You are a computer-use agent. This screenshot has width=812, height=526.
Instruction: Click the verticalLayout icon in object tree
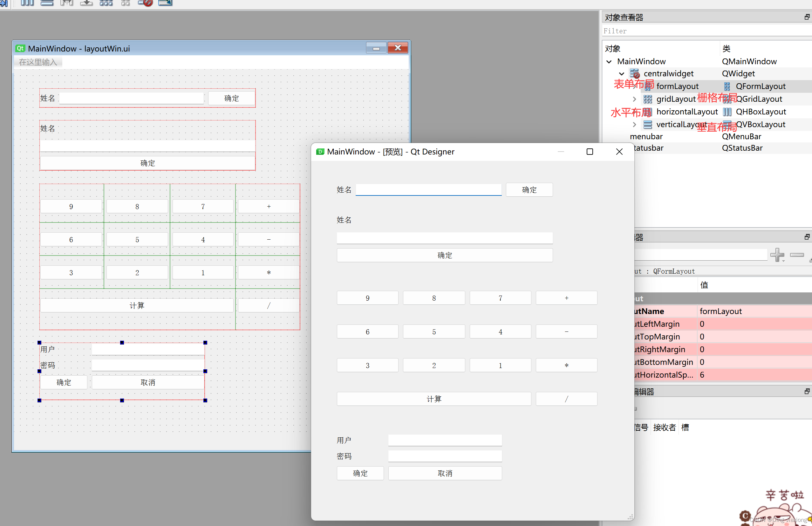click(x=648, y=125)
